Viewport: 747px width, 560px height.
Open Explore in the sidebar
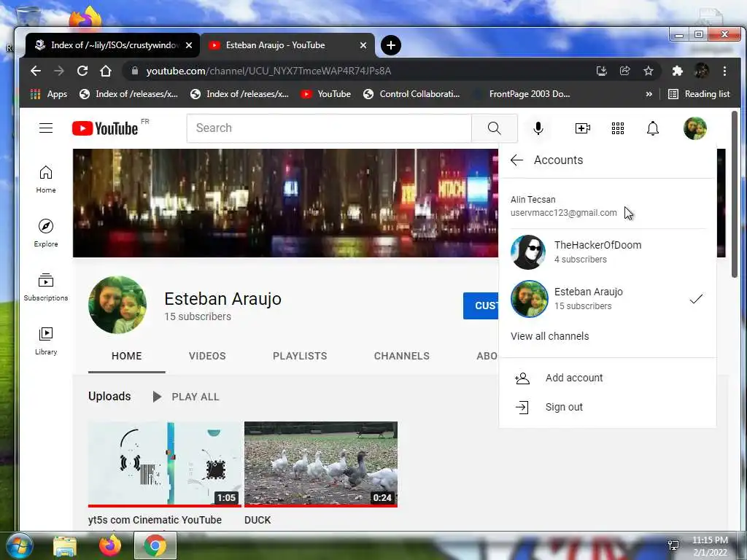tap(46, 233)
